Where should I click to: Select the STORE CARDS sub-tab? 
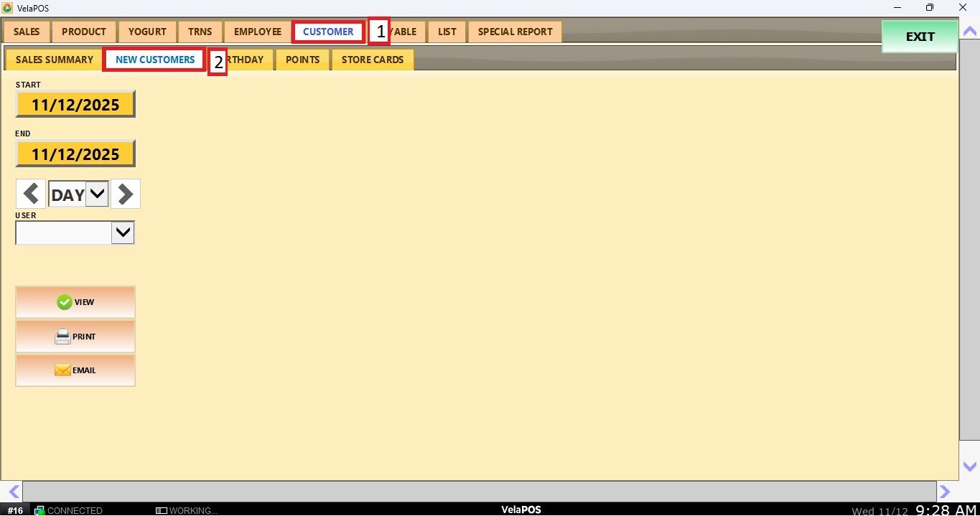pos(372,60)
